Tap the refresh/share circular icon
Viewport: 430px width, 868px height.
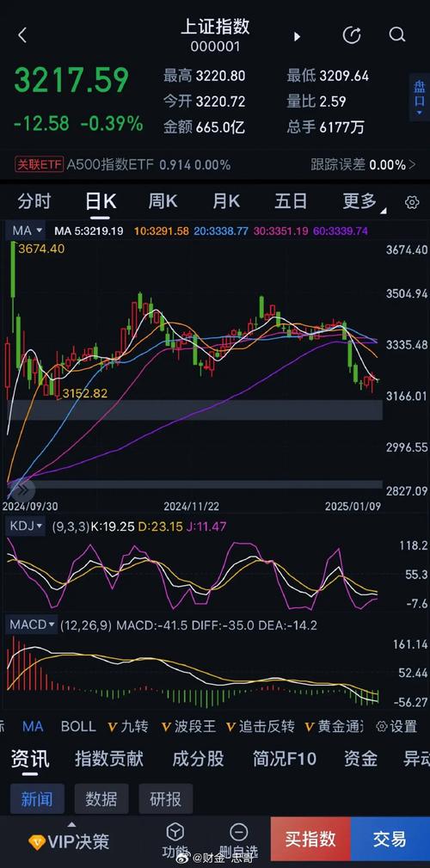pos(352,35)
